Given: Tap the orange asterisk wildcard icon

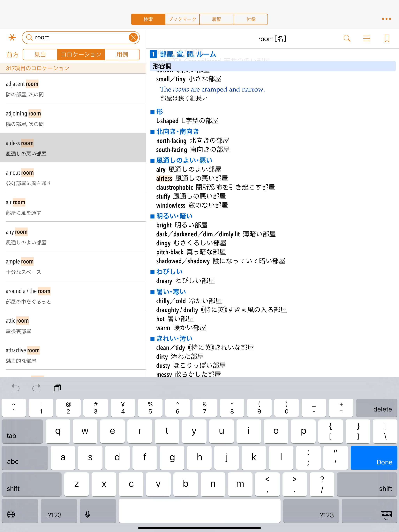Looking at the screenshot, I should [x=12, y=38].
